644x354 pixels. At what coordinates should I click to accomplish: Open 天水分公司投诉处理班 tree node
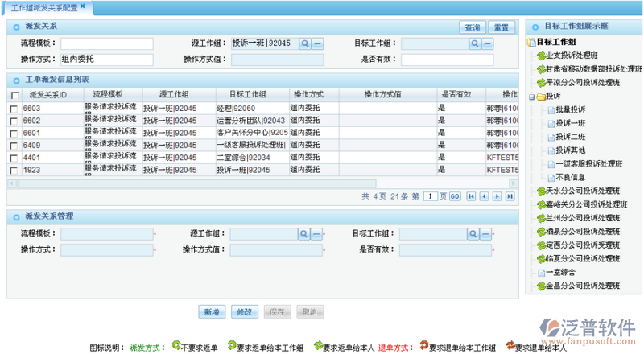pyautogui.click(x=582, y=191)
